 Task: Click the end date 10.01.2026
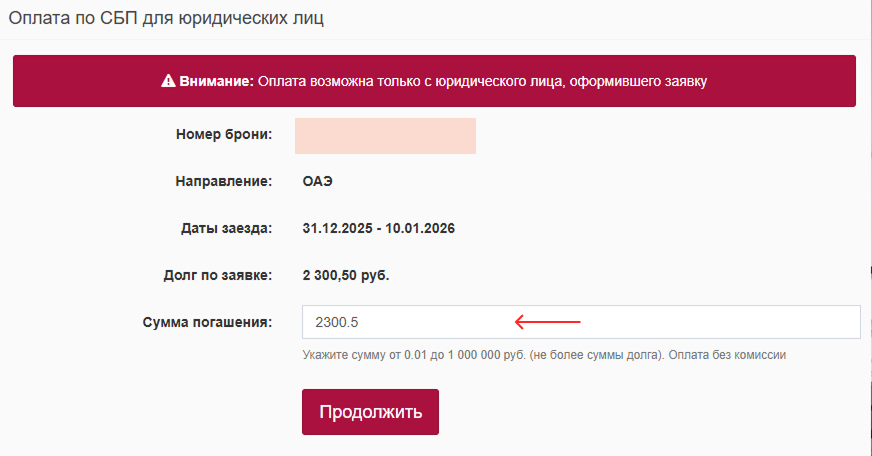420,228
